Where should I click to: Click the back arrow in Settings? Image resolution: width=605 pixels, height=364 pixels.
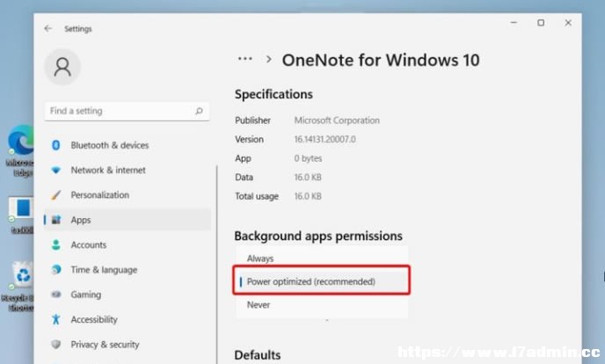pyautogui.click(x=47, y=28)
